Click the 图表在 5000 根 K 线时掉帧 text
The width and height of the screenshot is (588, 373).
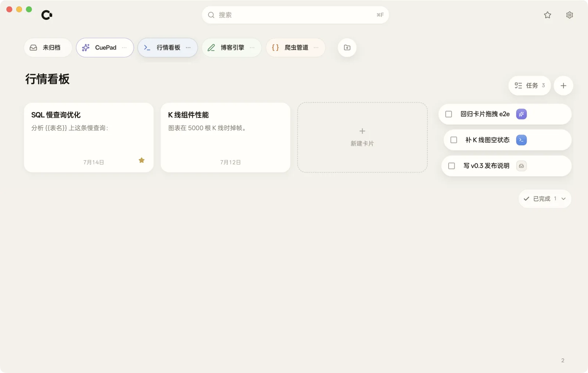tap(207, 128)
